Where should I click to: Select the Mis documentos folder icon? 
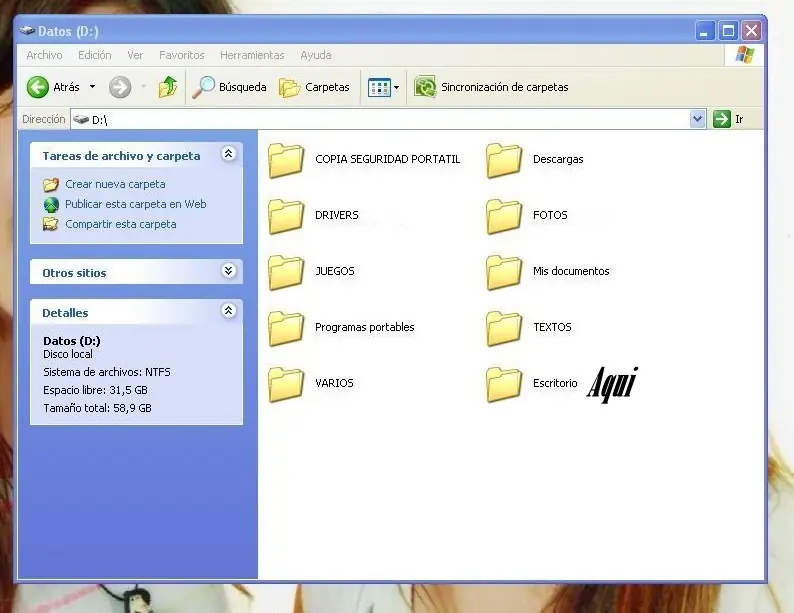(x=504, y=273)
